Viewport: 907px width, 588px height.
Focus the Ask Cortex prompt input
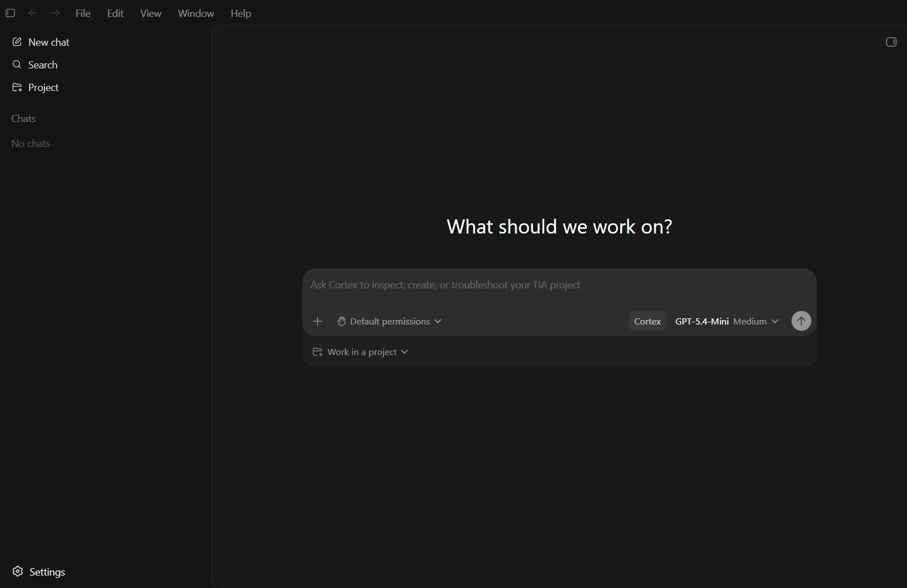(x=559, y=285)
